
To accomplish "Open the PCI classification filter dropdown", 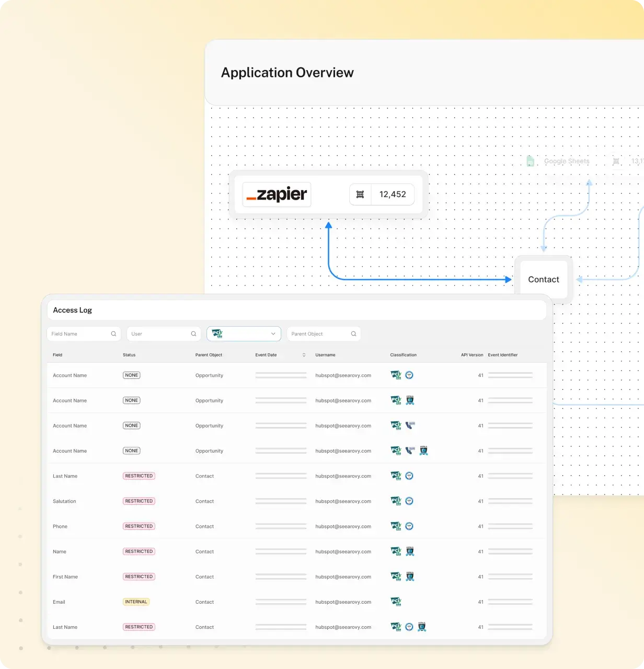I will [244, 334].
